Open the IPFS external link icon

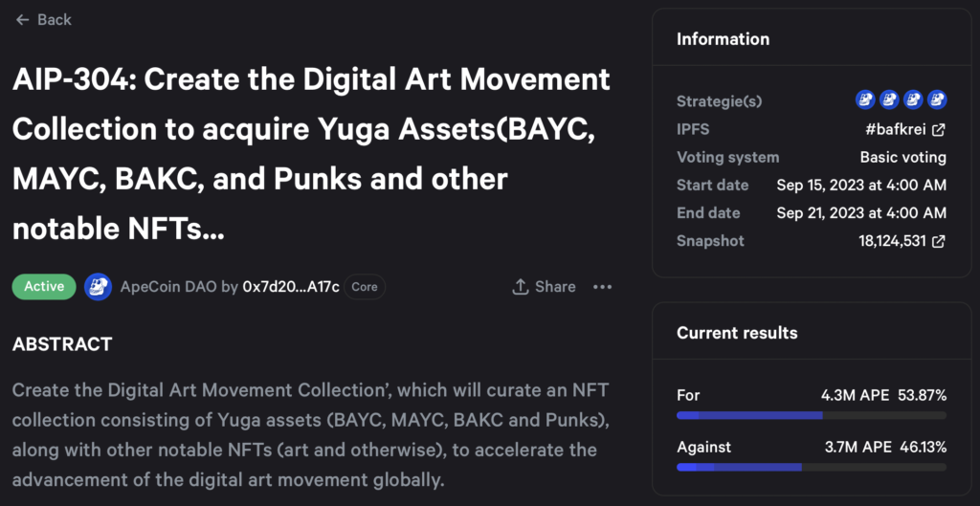pyautogui.click(x=939, y=129)
